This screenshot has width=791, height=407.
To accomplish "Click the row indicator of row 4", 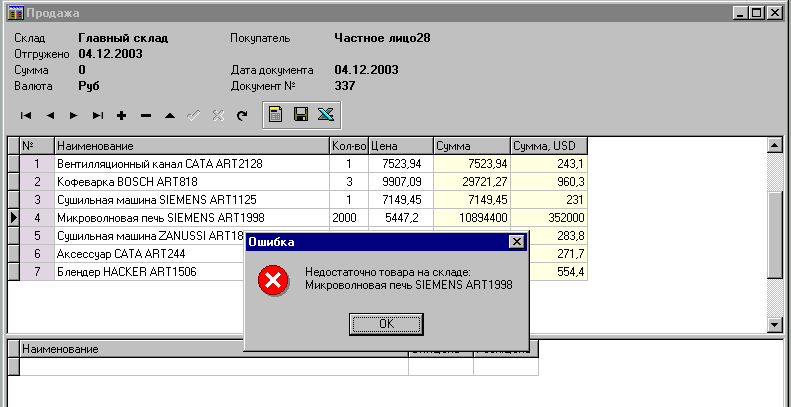I will click(x=14, y=218).
